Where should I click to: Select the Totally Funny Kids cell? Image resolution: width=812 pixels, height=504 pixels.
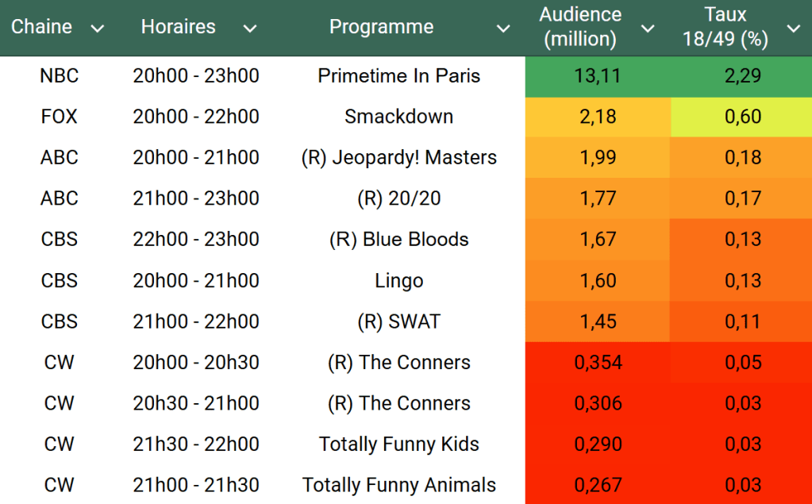pos(399,444)
